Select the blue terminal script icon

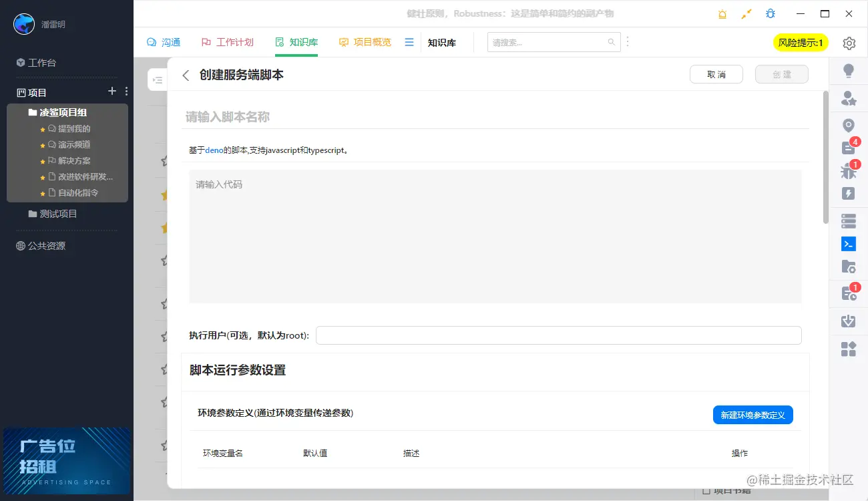pos(849,244)
